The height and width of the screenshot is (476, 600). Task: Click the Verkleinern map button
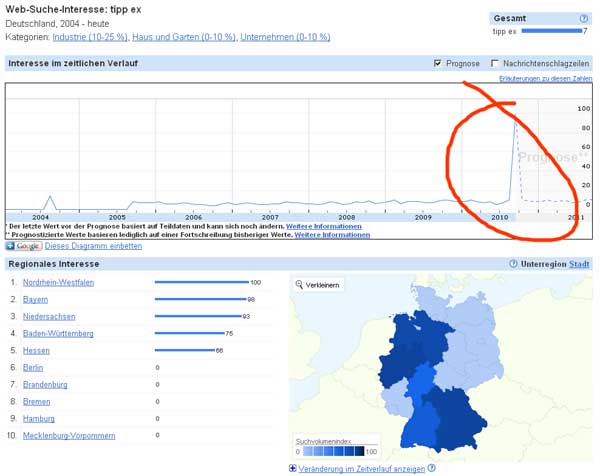pyautogui.click(x=318, y=285)
